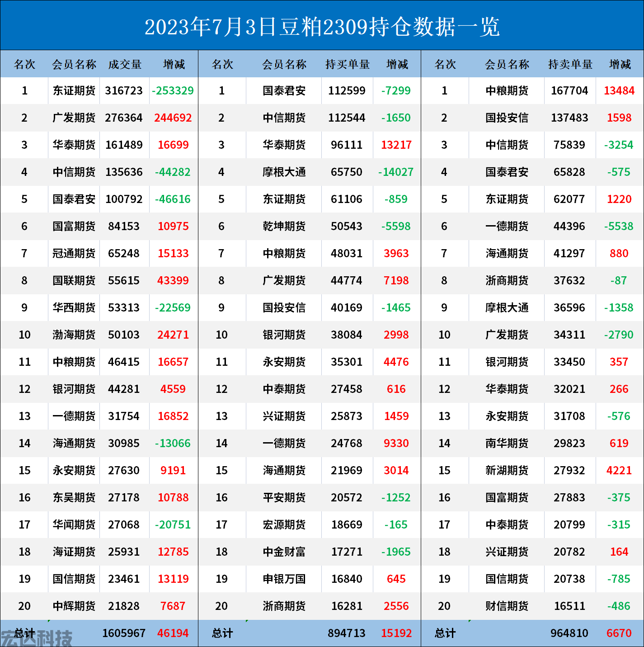
Task: Select the total change 46194
Action: [x=173, y=633]
